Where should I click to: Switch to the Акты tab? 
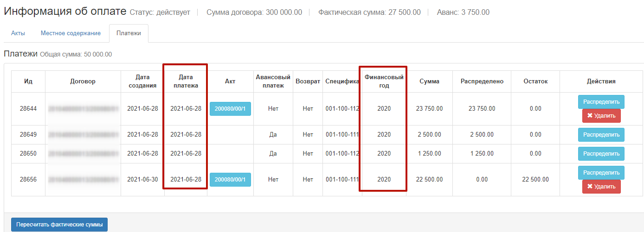click(18, 33)
